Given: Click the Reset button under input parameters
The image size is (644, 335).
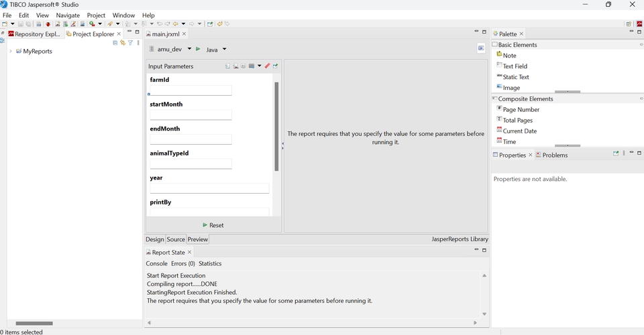Looking at the screenshot, I should pyautogui.click(x=213, y=225).
